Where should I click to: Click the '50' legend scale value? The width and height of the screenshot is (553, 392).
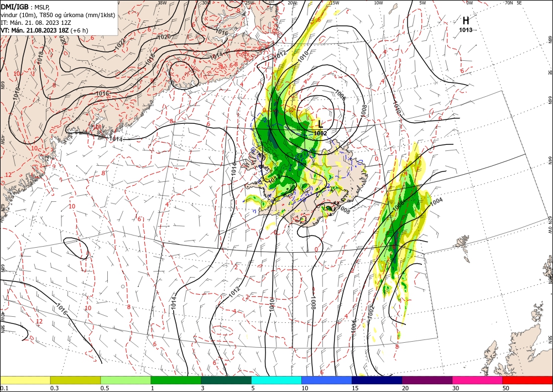[x=506, y=388]
